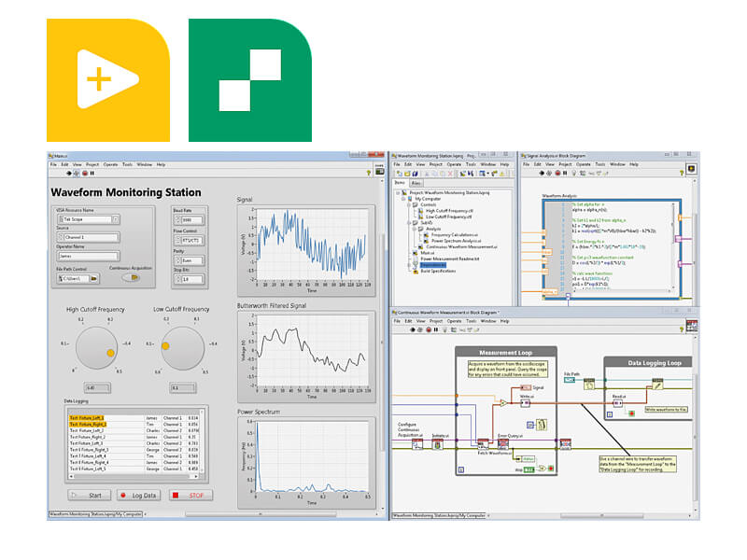Screen dimensions: 747x560
Task: Expand the Dependencies node in project tree
Action: 409,265
